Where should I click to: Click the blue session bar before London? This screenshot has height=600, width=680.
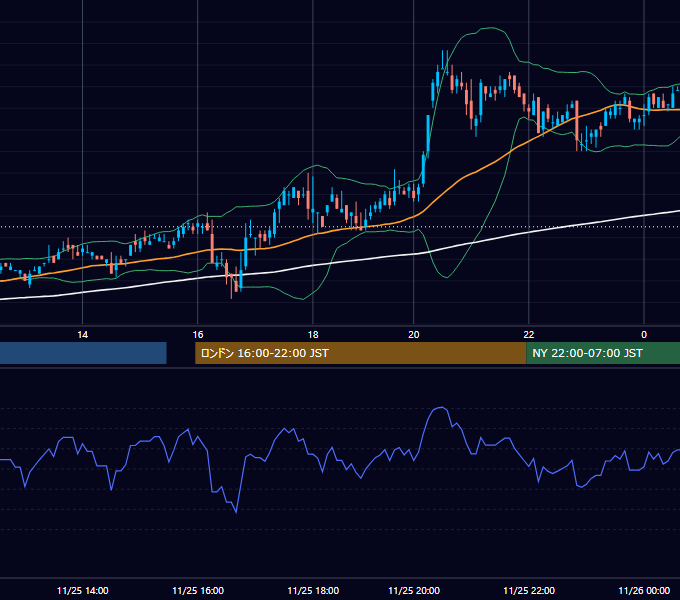[x=83, y=353]
